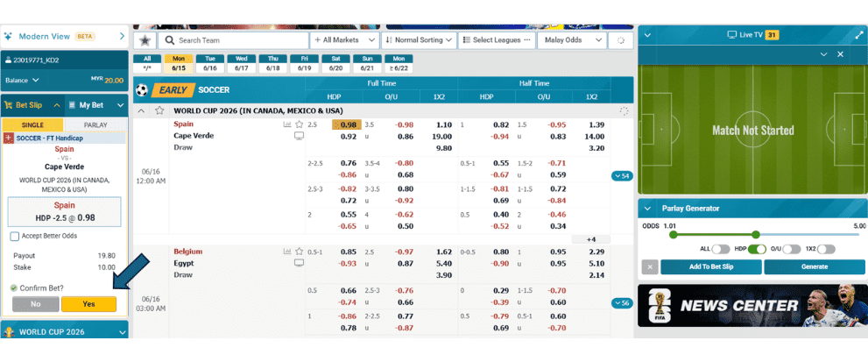Click the middle odds slider handle
The width and height of the screenshot is (868, 362).
[756, 235]
